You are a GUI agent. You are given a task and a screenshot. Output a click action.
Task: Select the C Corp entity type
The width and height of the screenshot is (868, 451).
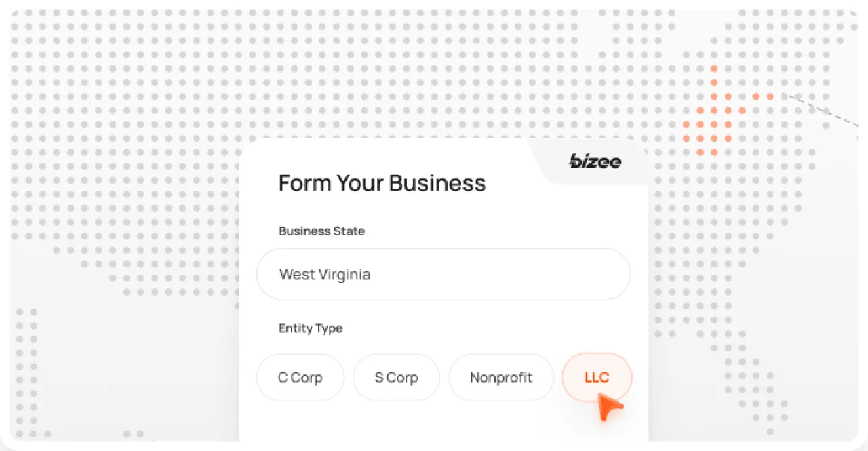click(x=300, y=378)
